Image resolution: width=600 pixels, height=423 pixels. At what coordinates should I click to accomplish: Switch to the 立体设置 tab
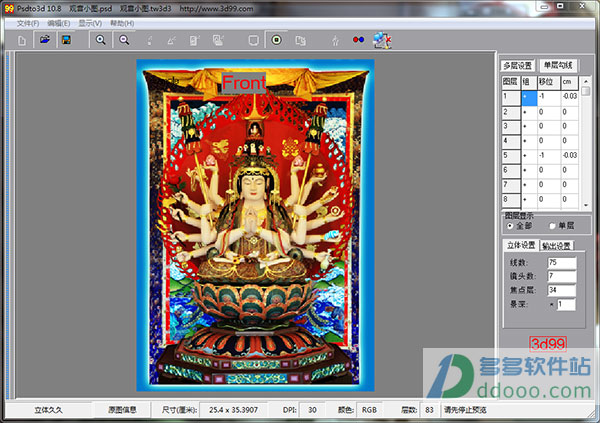click(x=521, y=245)
